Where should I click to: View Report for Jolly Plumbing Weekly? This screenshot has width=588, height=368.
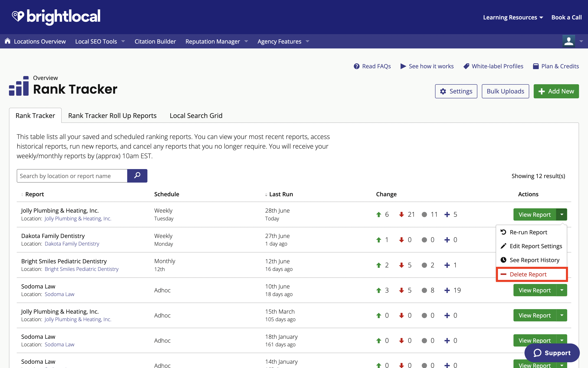coord(535,214)
